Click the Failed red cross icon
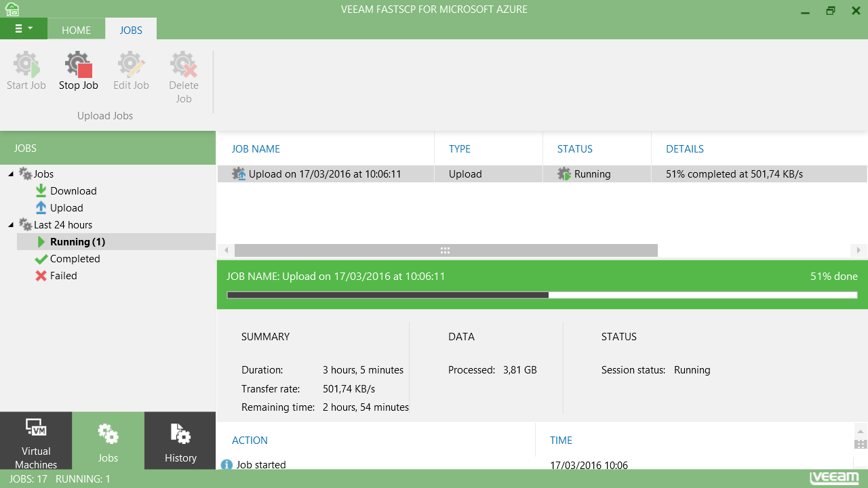 41,276
